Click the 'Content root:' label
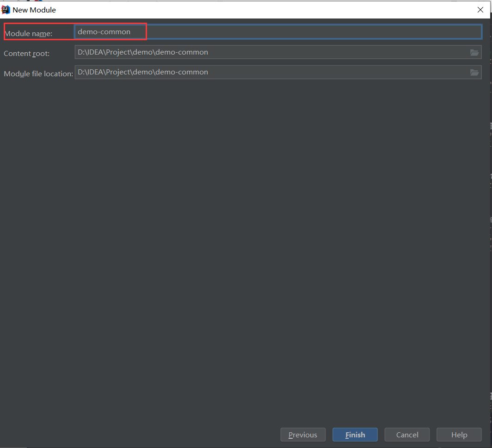This screenshot has height=448, width=492. click(x=27, y=54)
